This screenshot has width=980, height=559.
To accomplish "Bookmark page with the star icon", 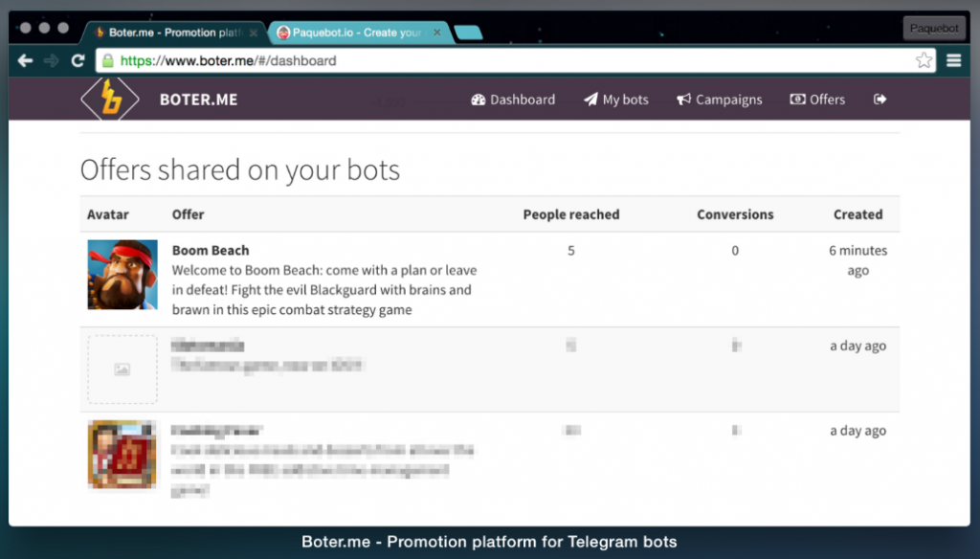I will click(x=924, y=60).
